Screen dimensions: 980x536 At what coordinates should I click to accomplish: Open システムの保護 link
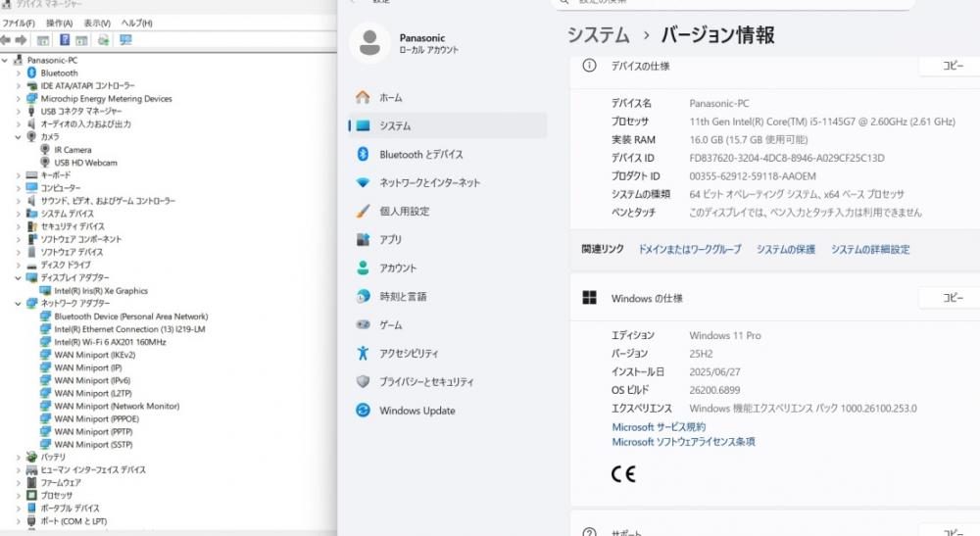[x=786, y=249]
